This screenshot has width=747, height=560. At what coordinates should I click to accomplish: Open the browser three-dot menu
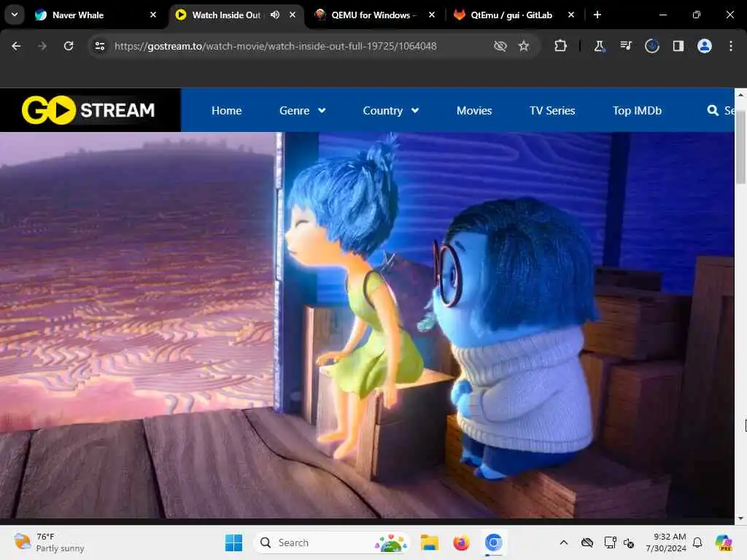[x=731, y=46]
